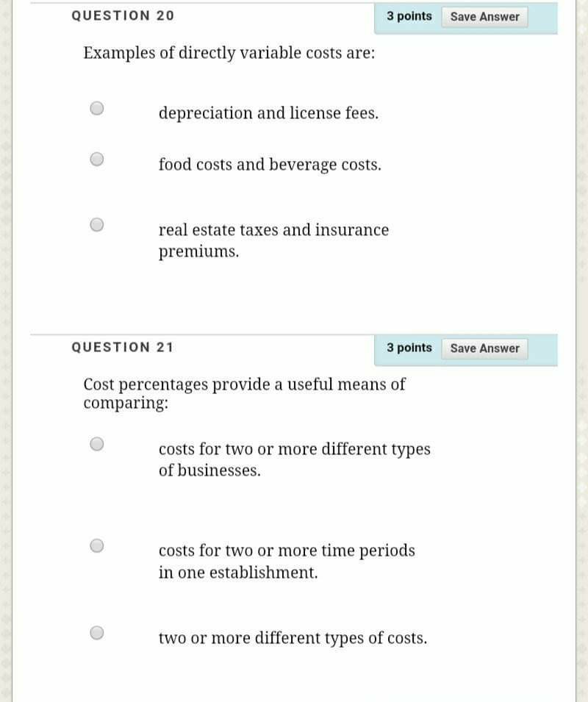Choose 'real estate taxes and insurance premiums'
The height and width of the screenshot is (702, 588).
click(x=96, y=223)
